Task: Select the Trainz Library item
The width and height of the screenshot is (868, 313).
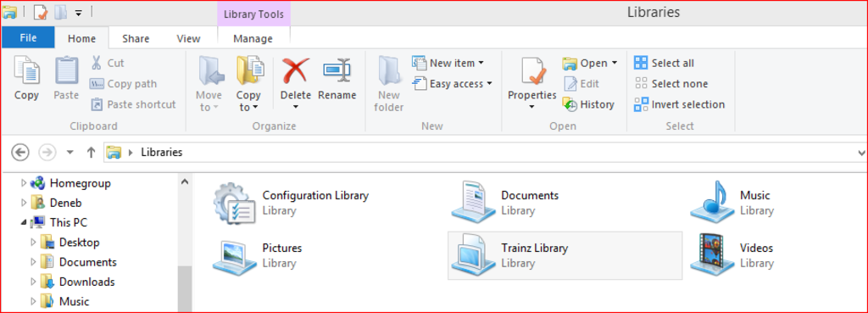Action: pyautogui.click(x=565, y=255)
